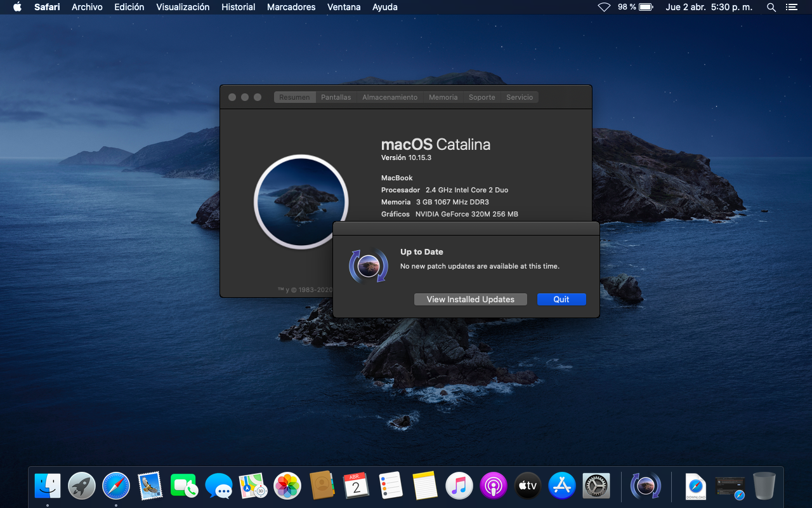Open the Ayuda menu
This screenshot has height=508, width=812.
pos(385,7)
